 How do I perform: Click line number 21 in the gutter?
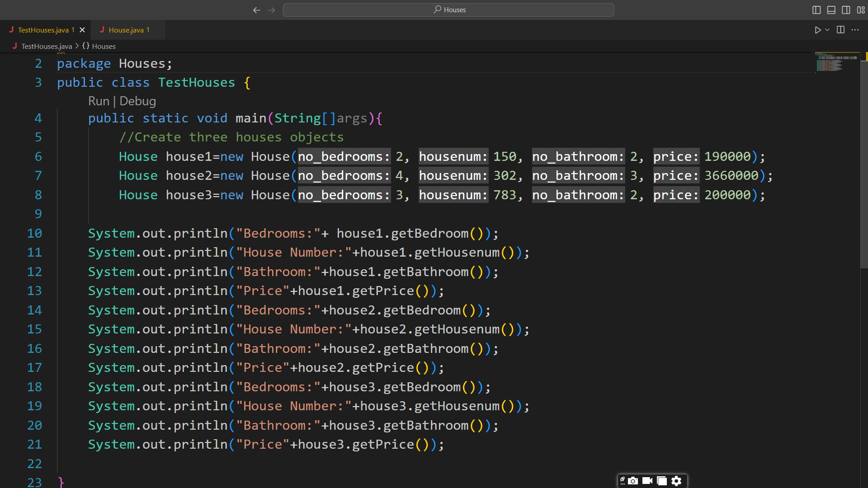tap(34, 444)
